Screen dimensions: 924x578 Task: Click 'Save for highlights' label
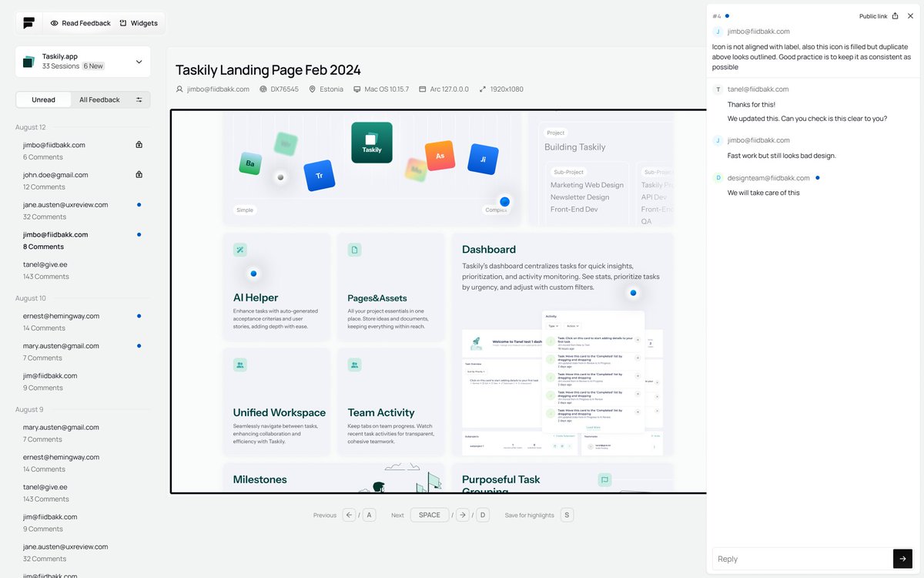pyautogui.click(x=530, y=515)
